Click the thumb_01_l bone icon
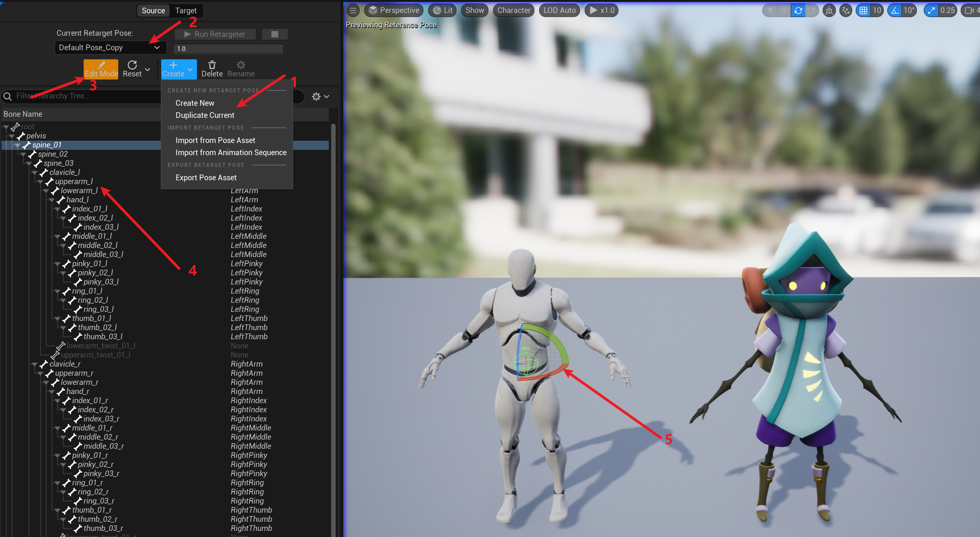Viewport: 980px width, 537px height. click(x=67, y=319)
